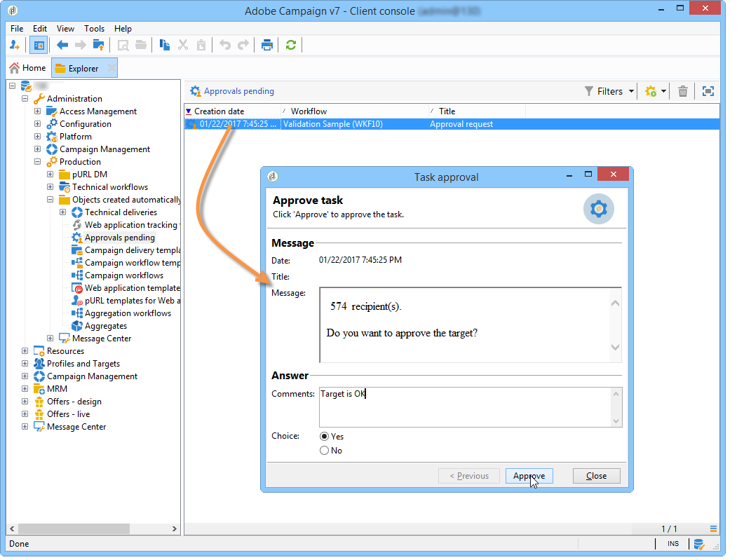Open the Edit menu
The width and height of the screenshot is (751, 560).
click(x=40, y=28)
